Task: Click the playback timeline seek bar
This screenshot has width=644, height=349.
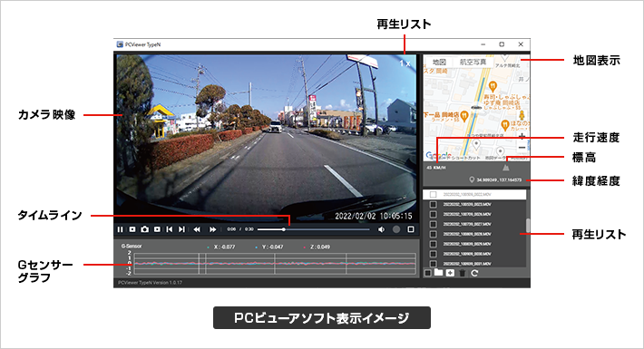Action: click(313, 229)
